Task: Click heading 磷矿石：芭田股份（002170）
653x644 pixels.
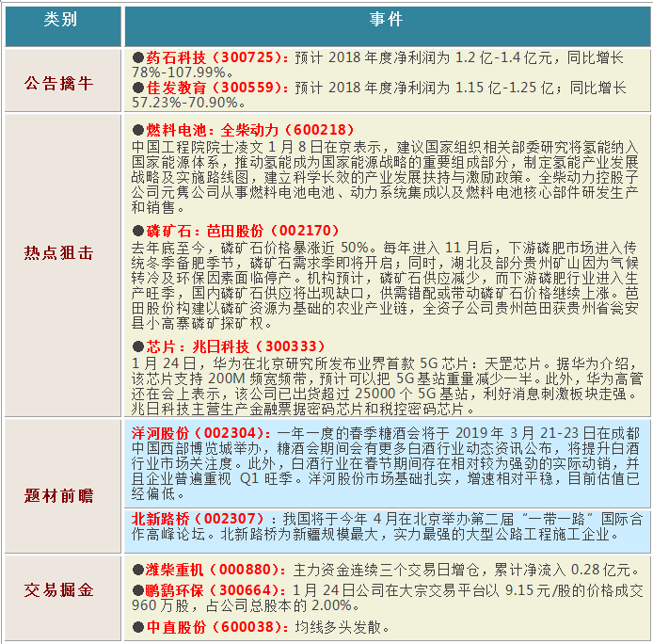Action: click(243, 231)
